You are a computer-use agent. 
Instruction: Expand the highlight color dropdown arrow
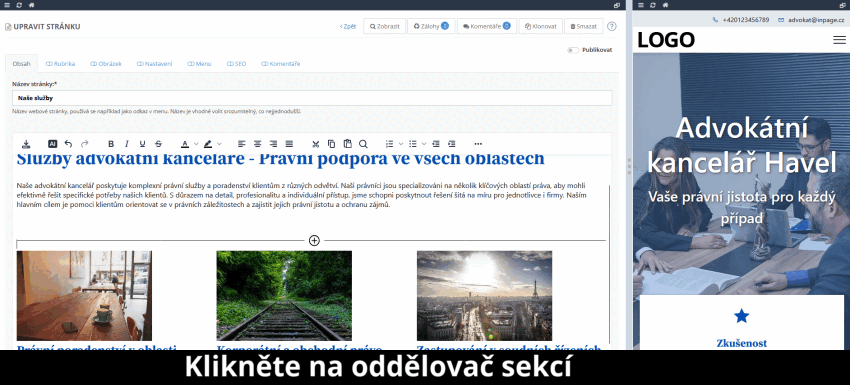(x=219, y=144)
